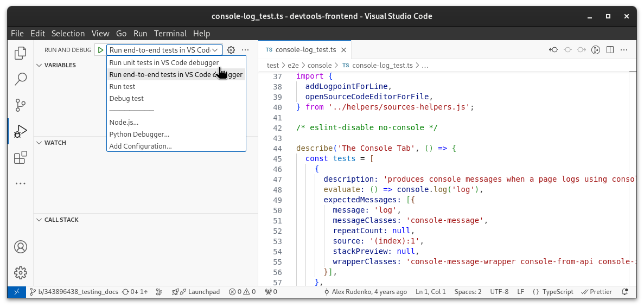Viewport: 644px width, 307px height.
Task: Open the Source Control view
Action: coord(21,105)
